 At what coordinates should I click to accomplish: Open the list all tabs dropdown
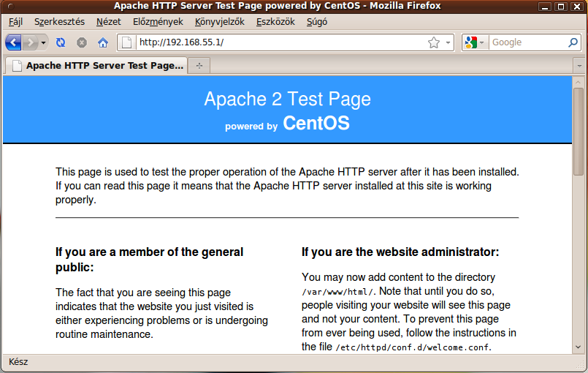[x=579, y=66]
